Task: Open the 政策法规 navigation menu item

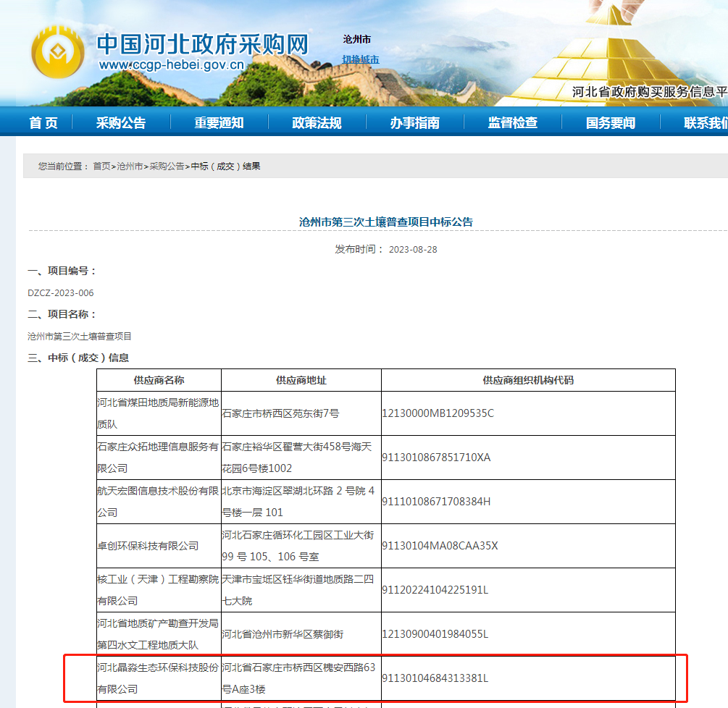Action: click(317, 122)
